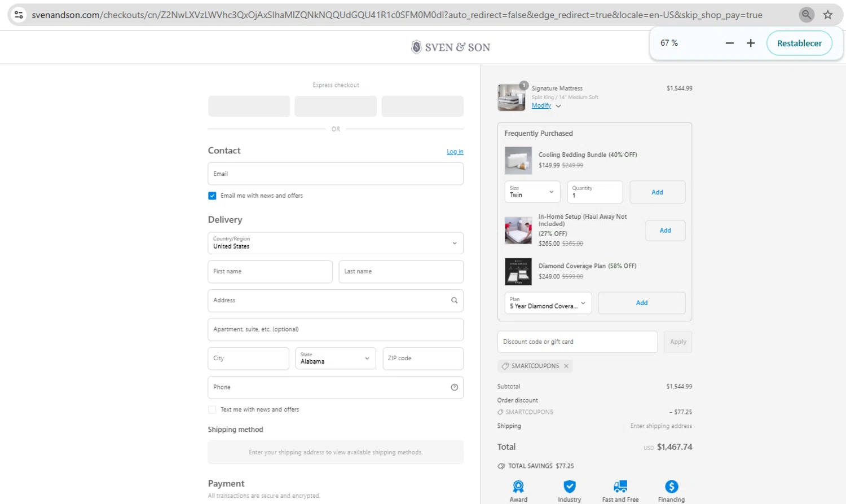The image size is (846, 504).
Task: Click the First name field
Action: (x=270, y=272)
